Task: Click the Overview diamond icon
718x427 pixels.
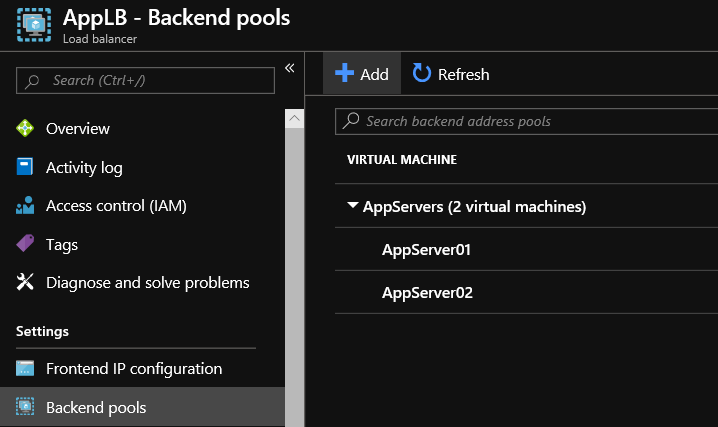Action: [25, 128]
